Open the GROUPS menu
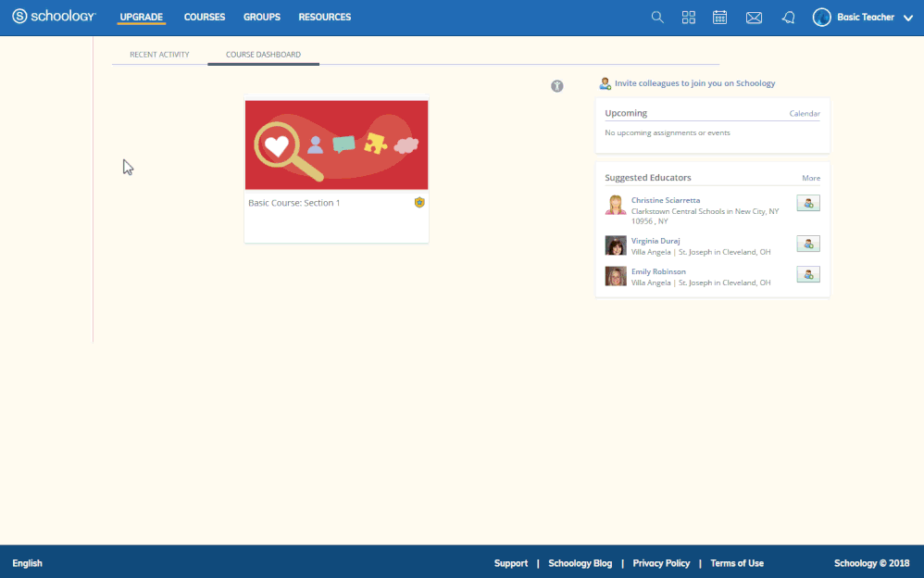 coord(262,17)
